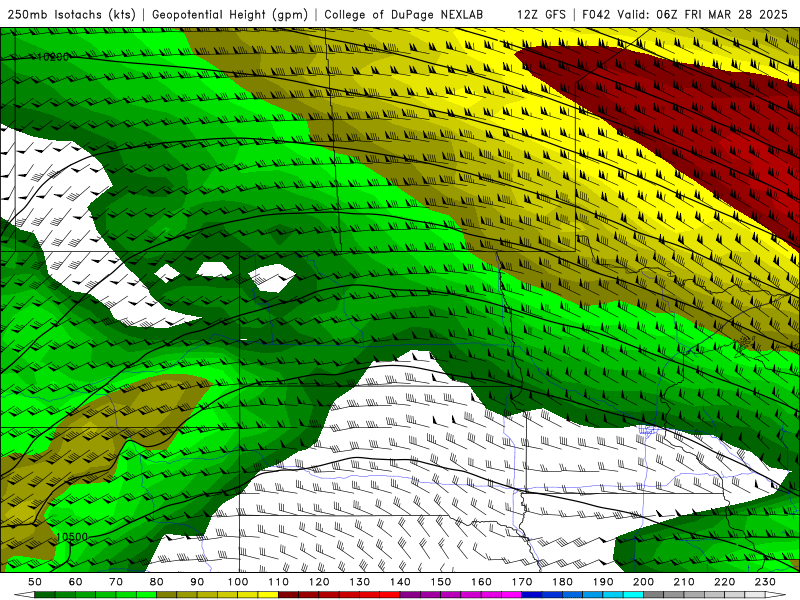Select the bright yellow swatch just below 110
The height and width of the screenshot is (600, 800).
click(268, 595)
